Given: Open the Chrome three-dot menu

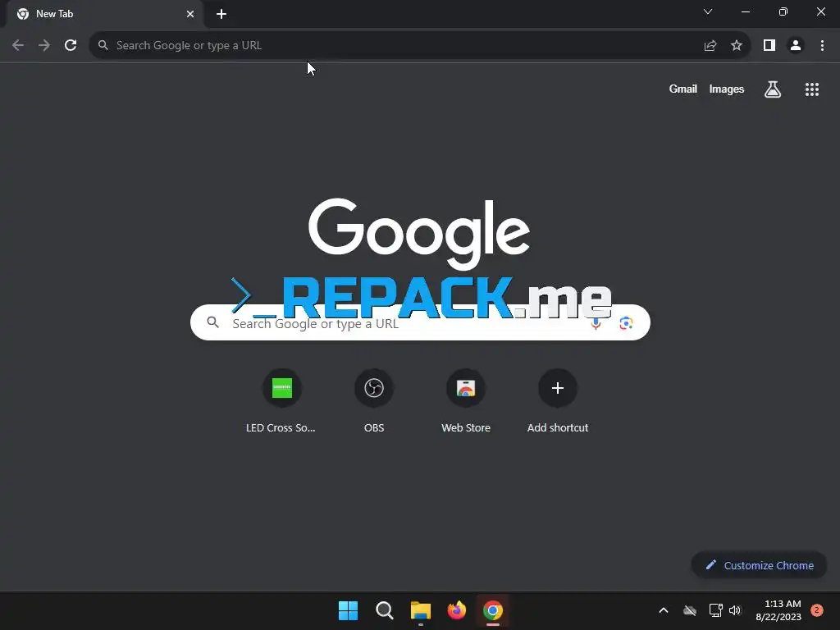Looking at the screenshot, I should 822,46.
